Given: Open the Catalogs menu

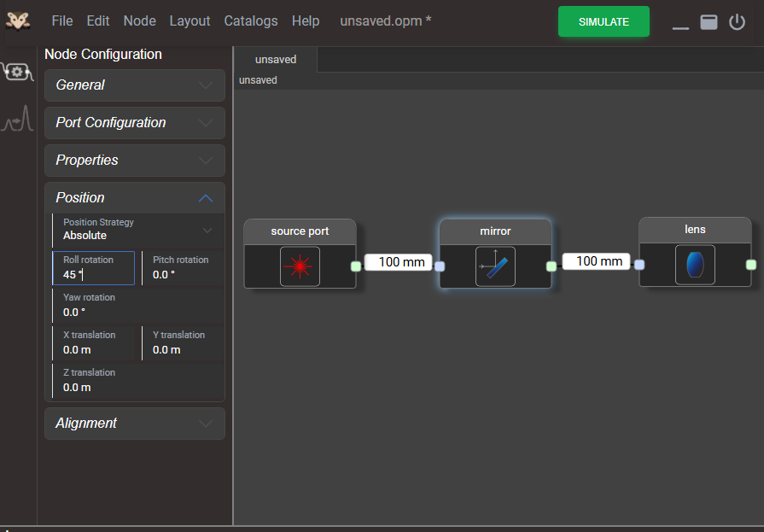Looking at the screenshot, I should point(251,21).
